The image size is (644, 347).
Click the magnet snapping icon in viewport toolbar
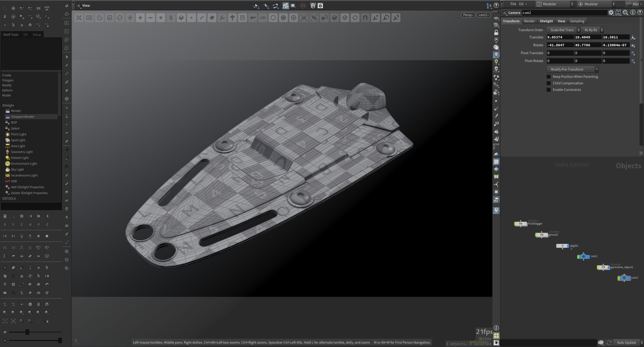pyautogui.click(x=365, y=18)
